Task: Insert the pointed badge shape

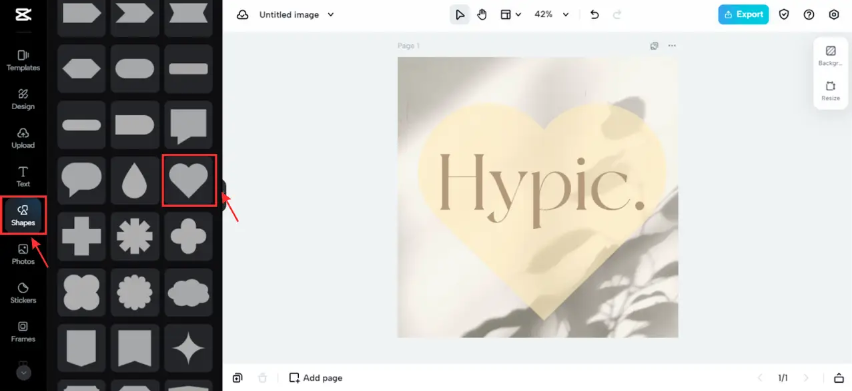Action: coord(82,348)
